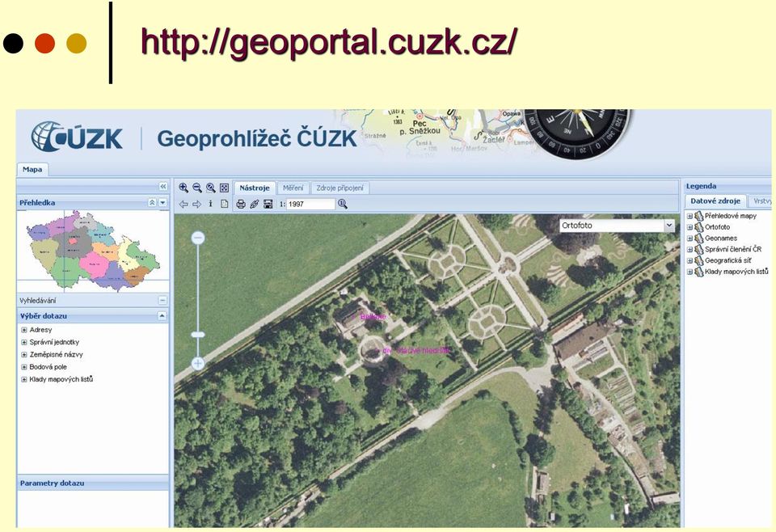Viewport: 776px width, 532px height.
Task: Switch to the Vrstvy tab
Action: click(x=761, y=201)
